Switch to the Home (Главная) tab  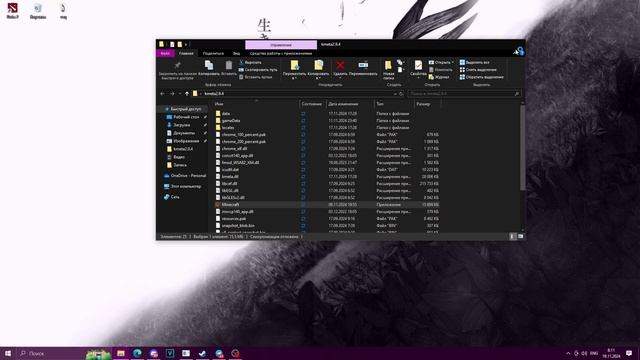point(186,53)
